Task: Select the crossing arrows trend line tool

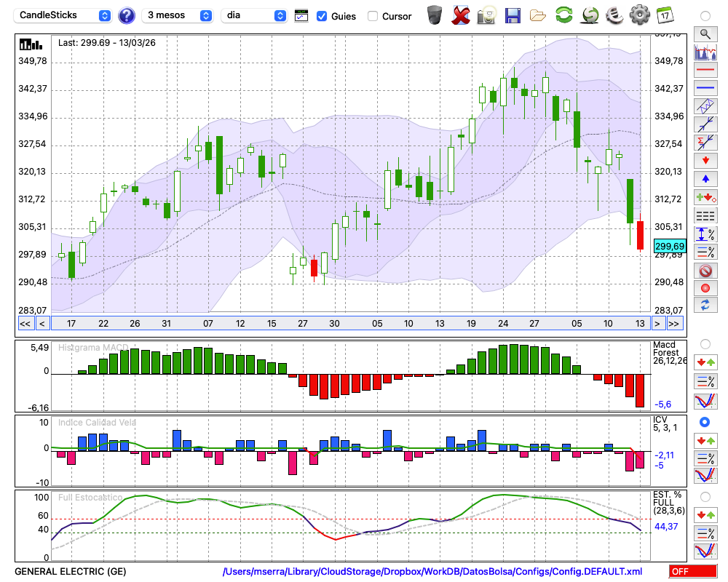Action: point(705,124)
